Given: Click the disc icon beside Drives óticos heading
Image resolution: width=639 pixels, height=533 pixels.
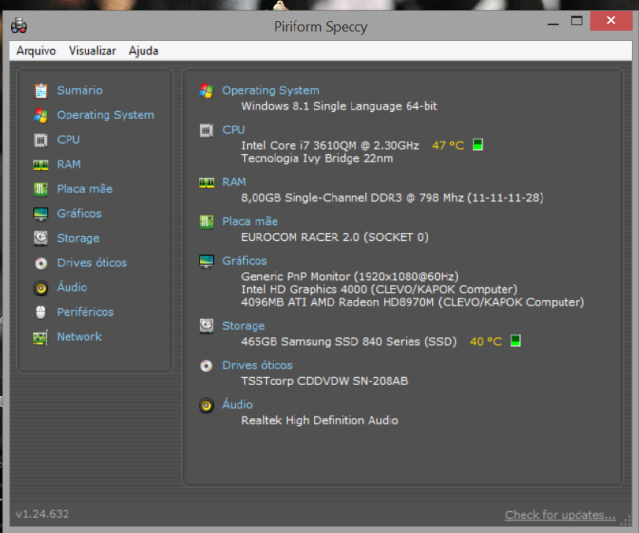Looking at the screenshot, I should tap(207, 366).
